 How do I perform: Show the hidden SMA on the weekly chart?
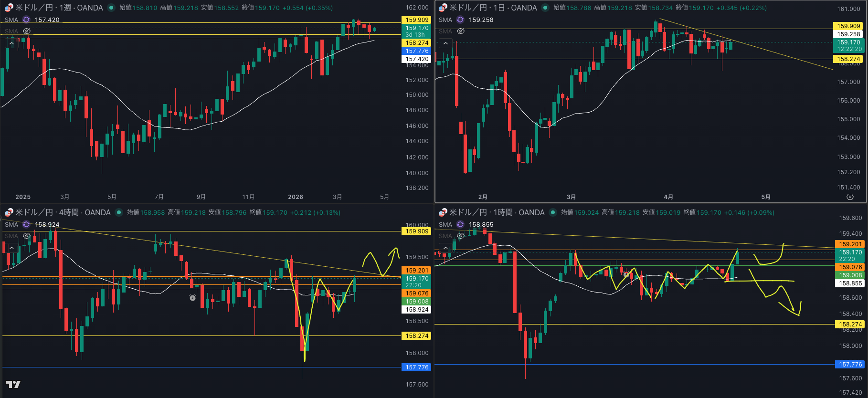27,31
